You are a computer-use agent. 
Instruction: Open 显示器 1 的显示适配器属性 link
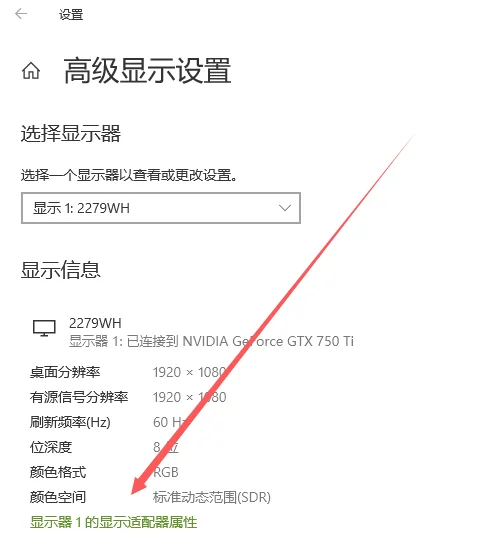(113, 522)
